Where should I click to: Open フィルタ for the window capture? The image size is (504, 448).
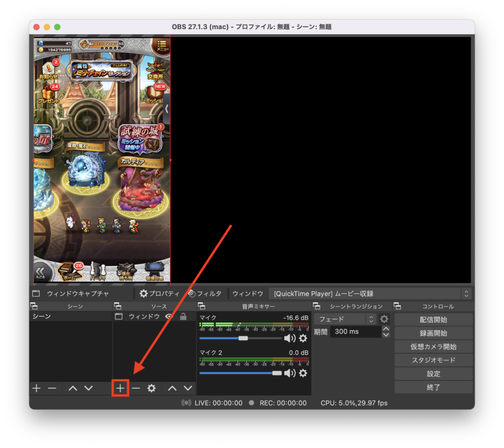click(205, 293)
